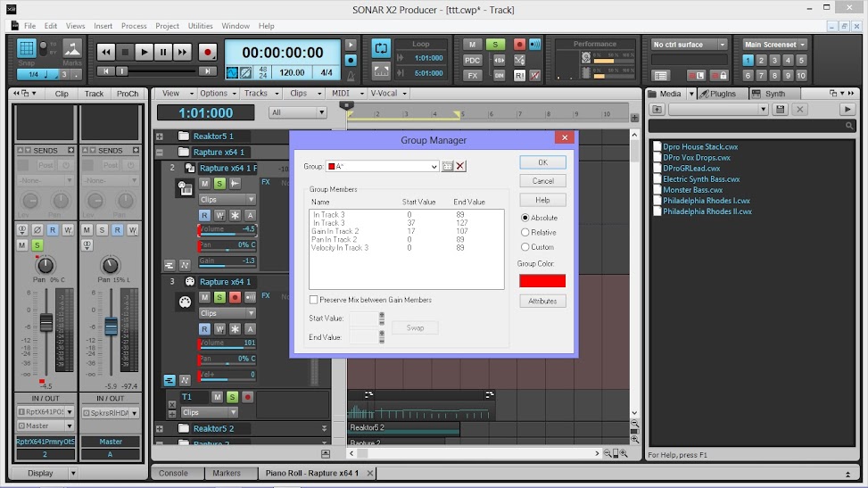The width and height of the screenshot is (868, 488).
Task: Arm the transport Record button
Action: click(208, 52)
